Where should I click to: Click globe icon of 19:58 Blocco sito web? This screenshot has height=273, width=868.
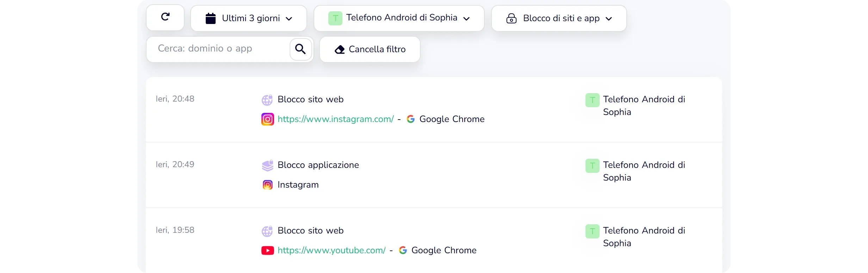click(x=267, y=231)
